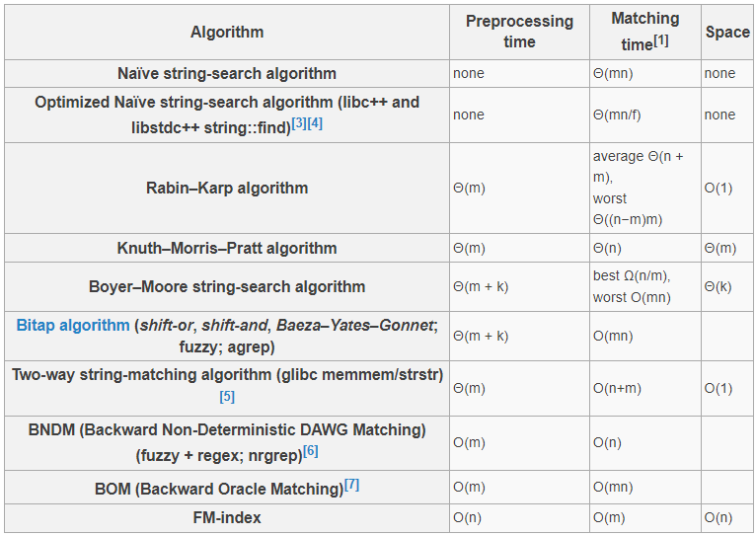Click the Knuth–Morris–Pratt algorithm cell

[227, 248]
